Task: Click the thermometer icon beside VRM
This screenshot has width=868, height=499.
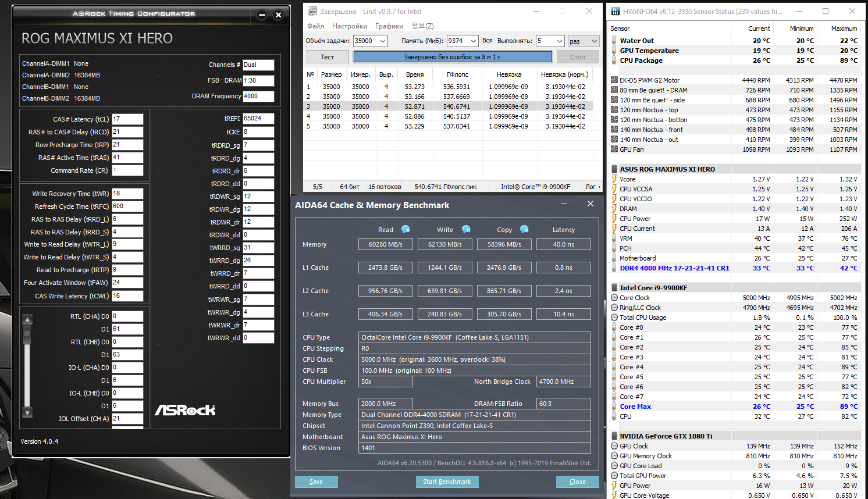Action: (614, 238)
